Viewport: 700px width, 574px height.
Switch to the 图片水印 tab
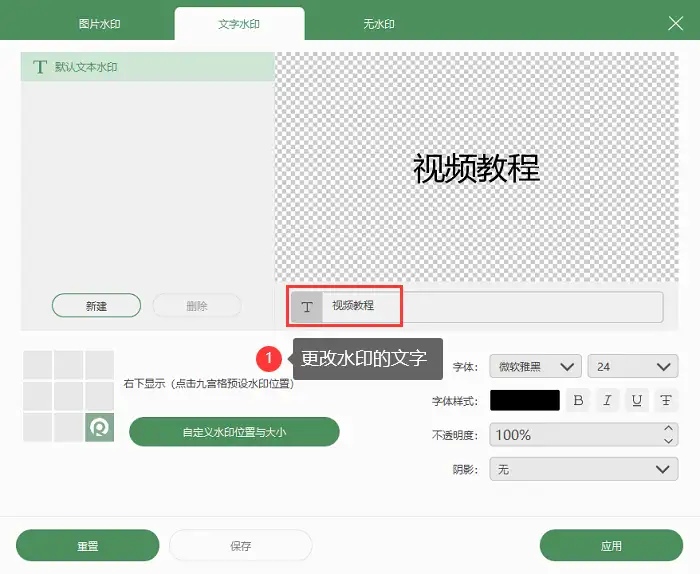[99, 24]
